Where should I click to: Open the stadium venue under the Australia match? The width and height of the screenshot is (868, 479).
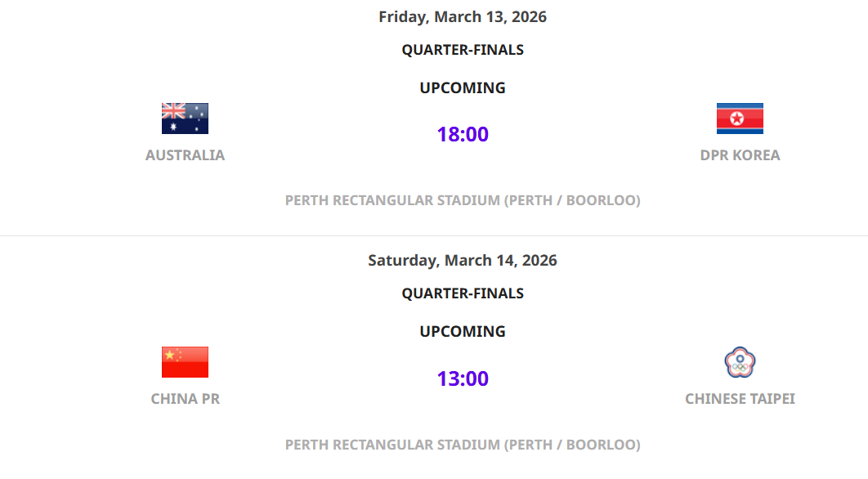pos(463,200)
